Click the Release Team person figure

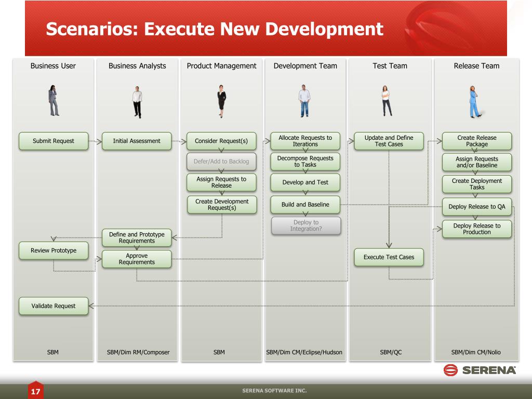coord(475,102)
